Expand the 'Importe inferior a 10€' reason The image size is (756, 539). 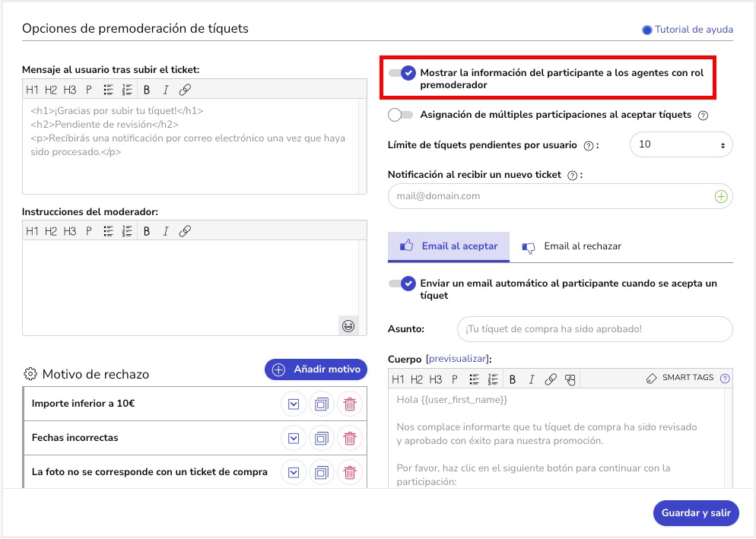tap(294, 404)
